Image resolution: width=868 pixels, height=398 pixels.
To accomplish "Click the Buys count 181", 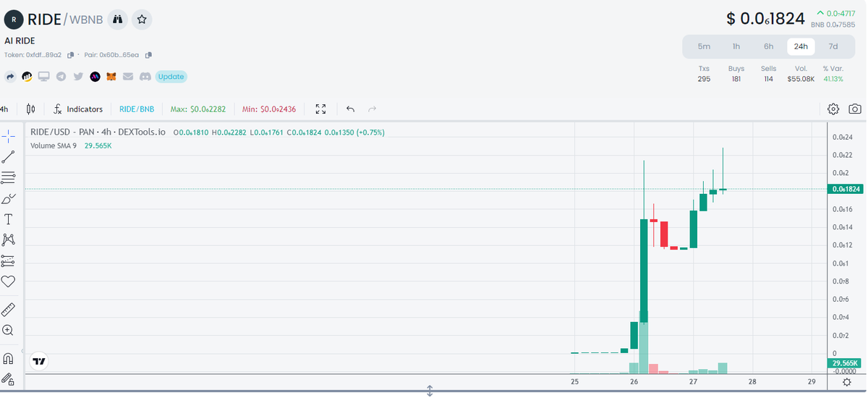I will coord(736,79).
